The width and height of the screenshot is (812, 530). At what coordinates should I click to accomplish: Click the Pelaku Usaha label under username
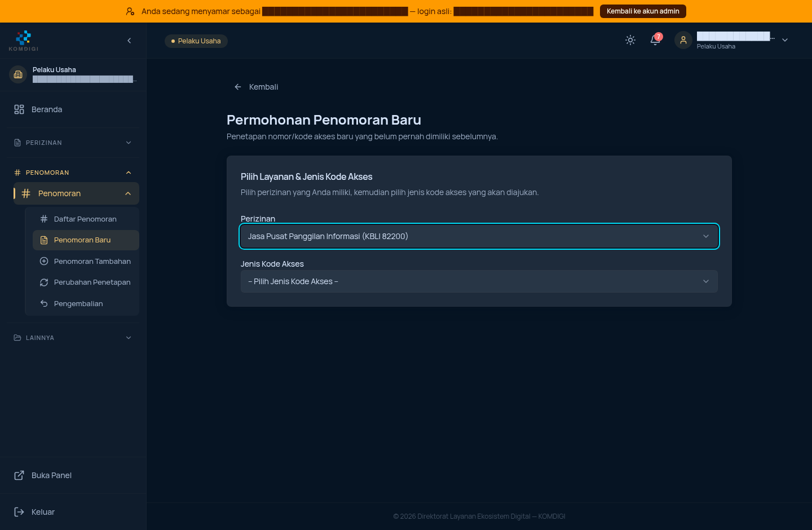[716, 46]
